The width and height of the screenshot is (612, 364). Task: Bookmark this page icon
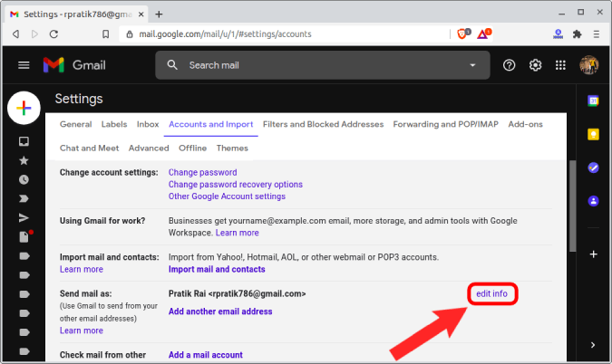(105, 34)
